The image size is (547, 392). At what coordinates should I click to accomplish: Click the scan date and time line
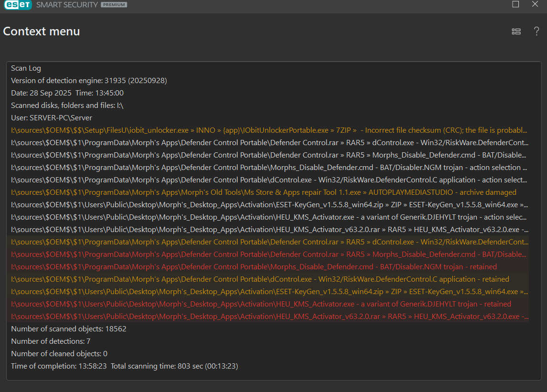[x=67, y=93]
